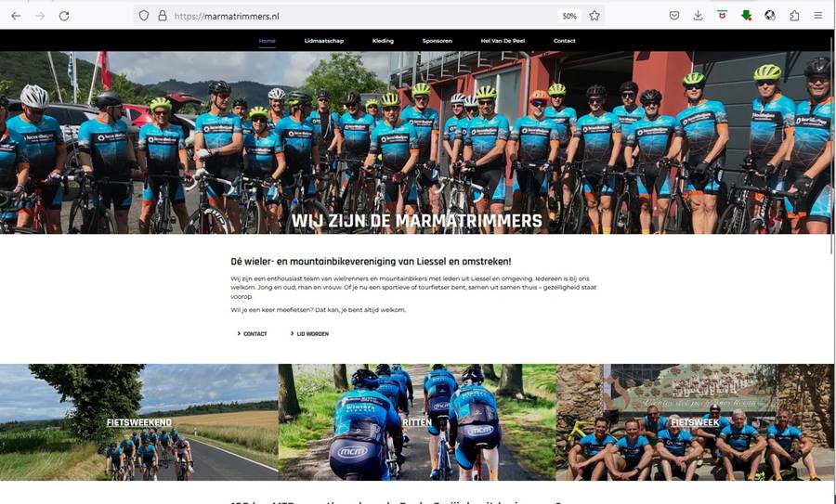This screenshot has width=836, height=504.
Task: Click the marmatrimmers.nl address bar
Action: pyautogui.click(x=362, y=16)
